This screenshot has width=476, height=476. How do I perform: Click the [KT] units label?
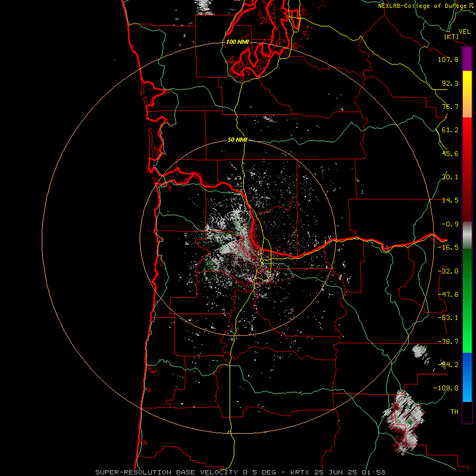(452, 36)
